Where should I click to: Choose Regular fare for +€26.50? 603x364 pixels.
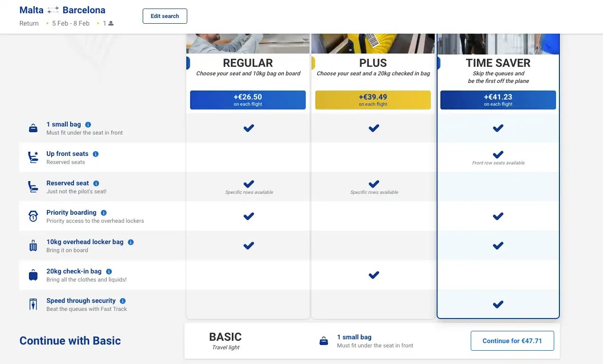[x=248, y=100]
